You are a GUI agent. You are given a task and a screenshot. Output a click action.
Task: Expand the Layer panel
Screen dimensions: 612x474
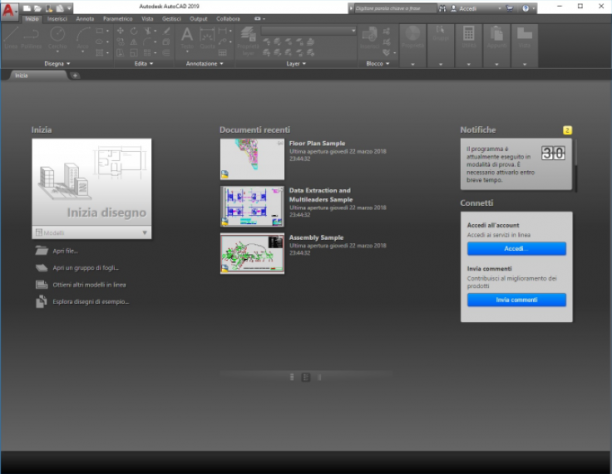coord(296,64)
